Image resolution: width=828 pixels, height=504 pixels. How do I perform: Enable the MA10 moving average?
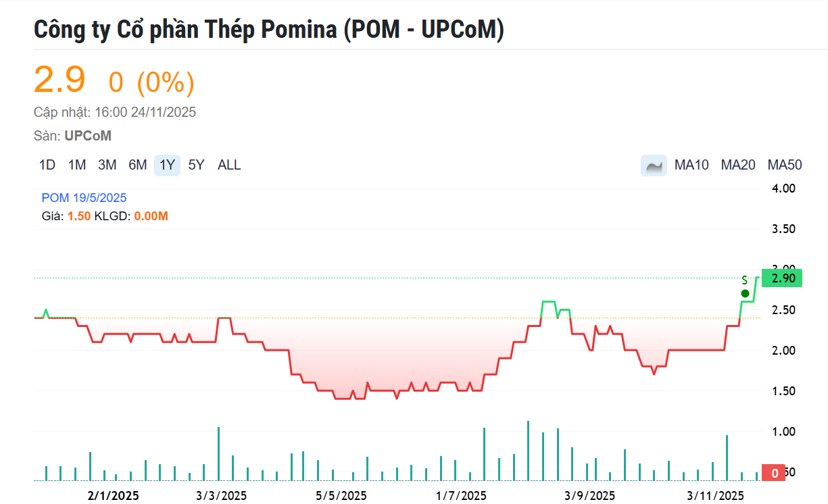[691, 166]
